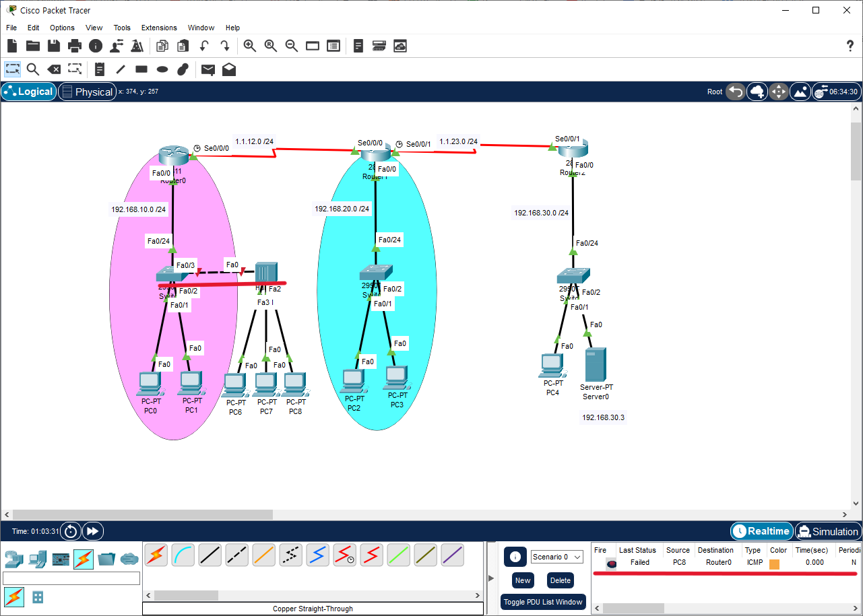Pick the Copper Cross-Over dashed cable
Viewport: 863px width, 616px height.
(x=237, y=555)
